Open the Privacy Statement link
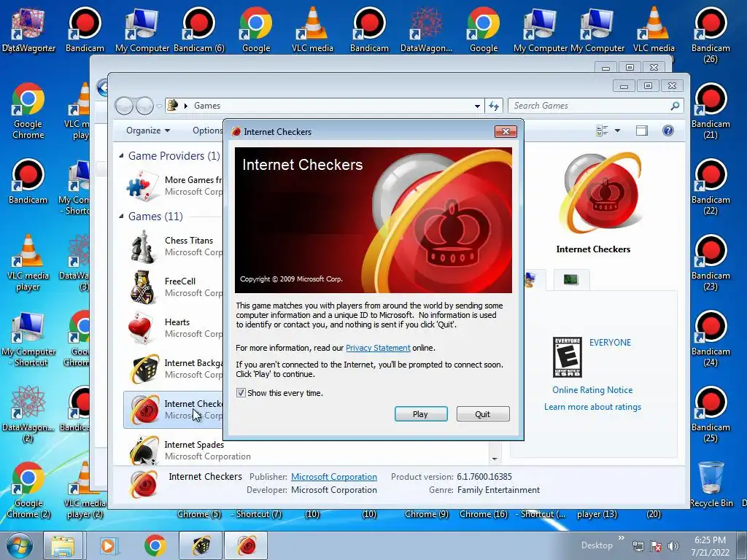 [378, 348]
